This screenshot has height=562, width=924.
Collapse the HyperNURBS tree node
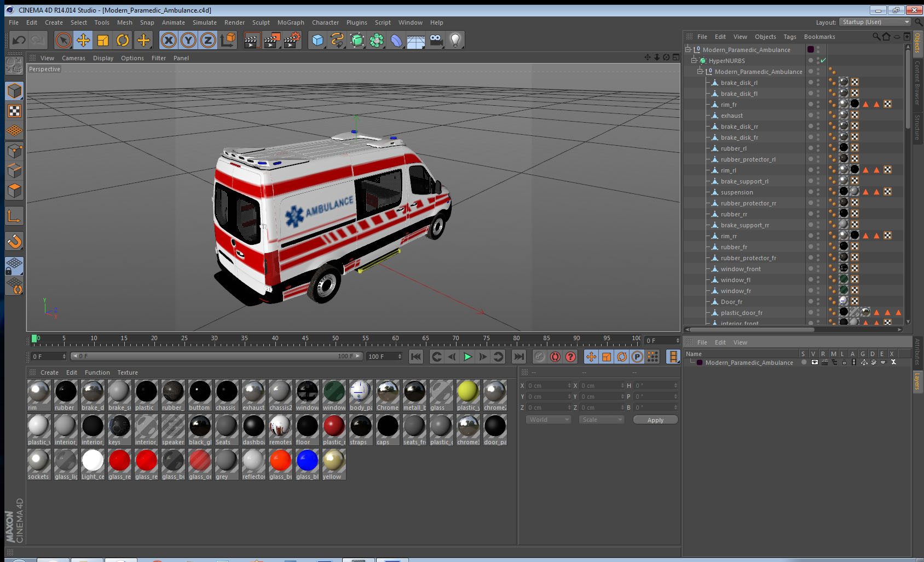pyautogui.click(x=694, y=60)
